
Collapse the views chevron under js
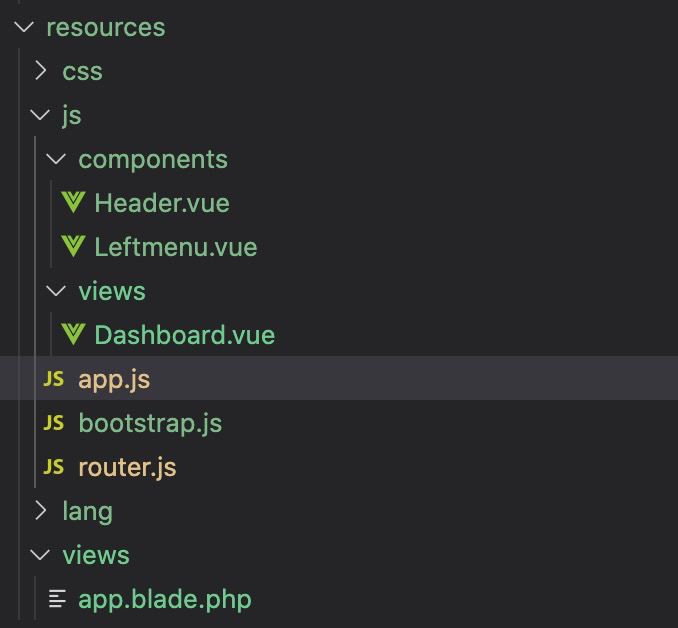coord(56,291)
